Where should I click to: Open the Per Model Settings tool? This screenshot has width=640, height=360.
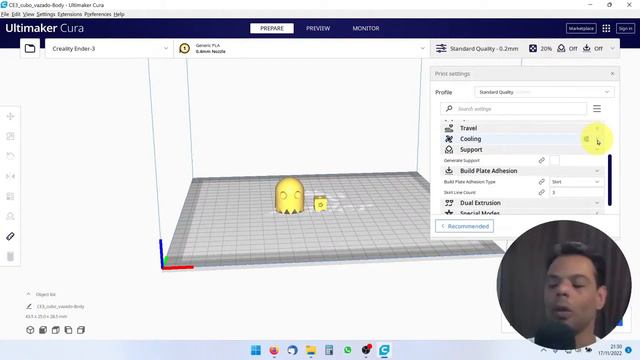11,196
